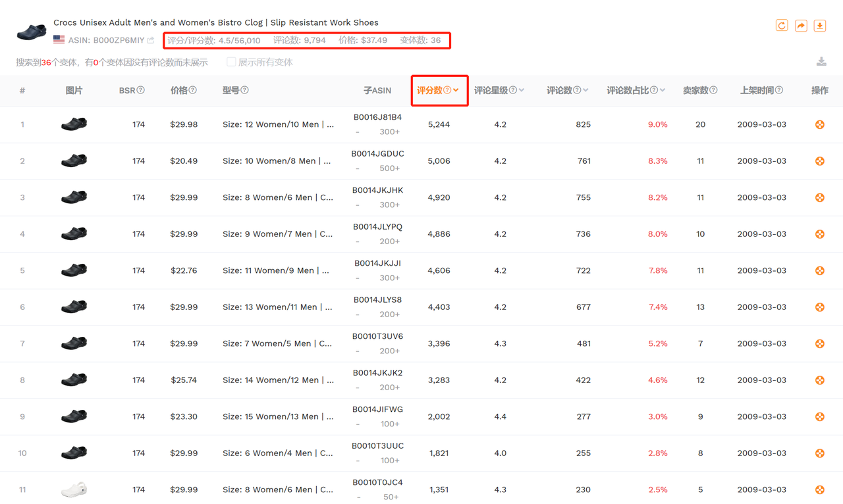
Task: Click the refresh icon at top right
Action: click(782, 26)
